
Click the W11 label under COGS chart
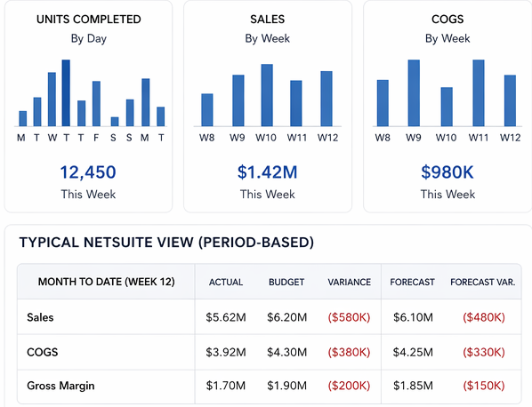tap(479, 138)
